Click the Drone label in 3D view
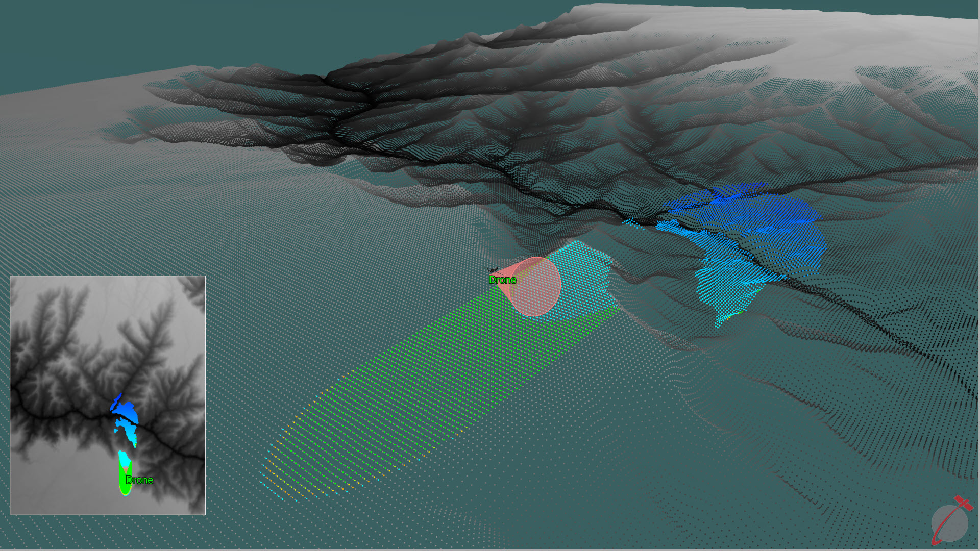980x551 pixels. tap(502, 280)
